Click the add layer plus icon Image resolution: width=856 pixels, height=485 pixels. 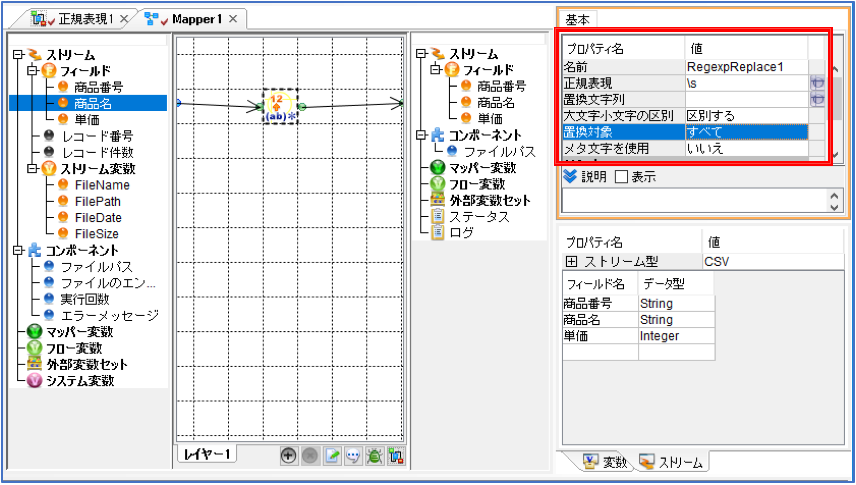point(288,456)
